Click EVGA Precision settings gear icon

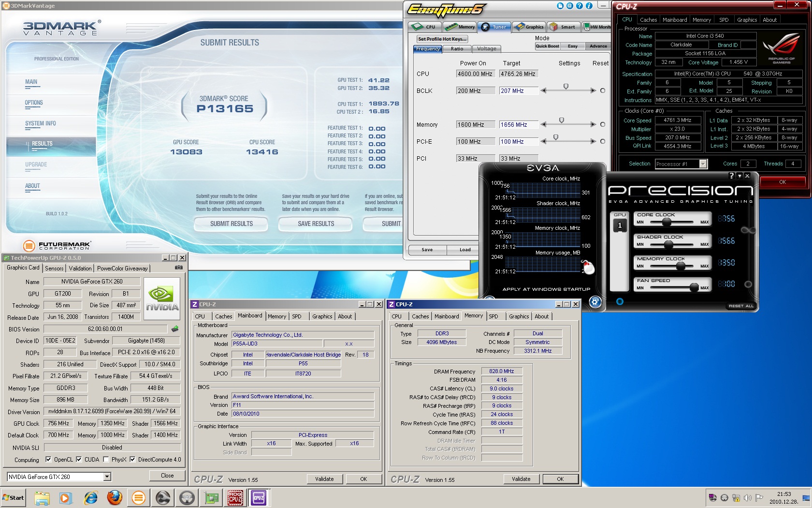(595, 302)
